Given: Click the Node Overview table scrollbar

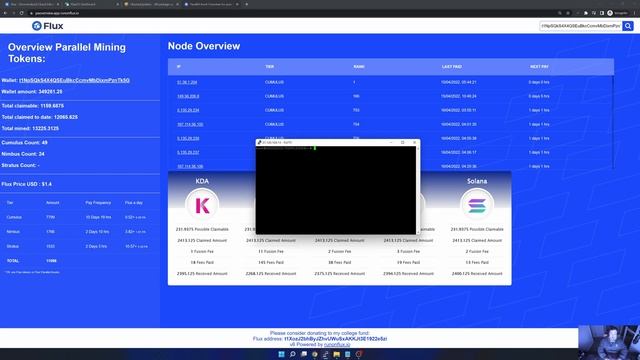Looking at the screenshot, I should [613, 122].
